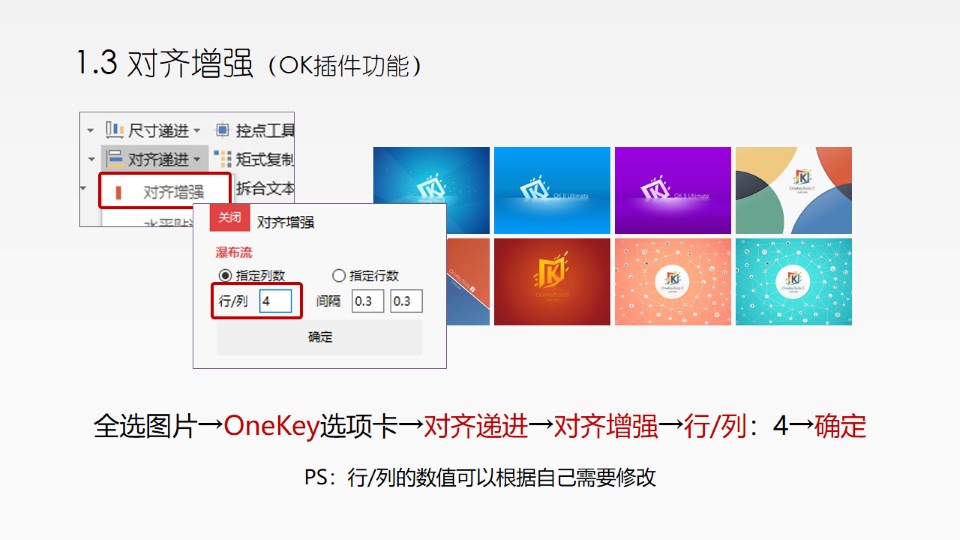This screenshot has width=960, height=540.
Task: Select the red OneKeyTools thumbnail
Action: [552, 282]
